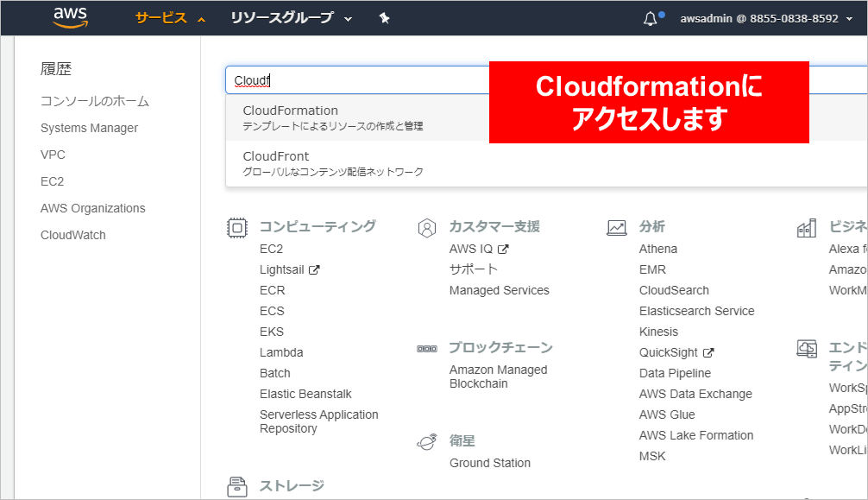Open Systems Manager from history

coord(89,128)
